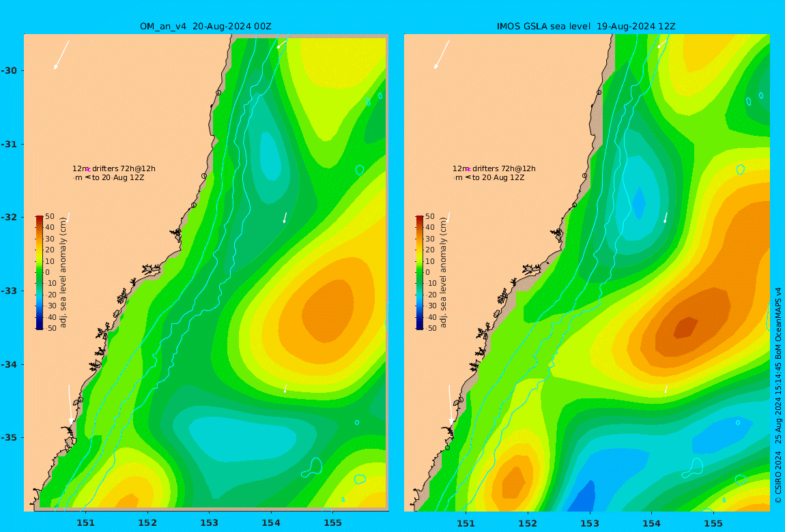Click the '12m drifters 72h@12h' legend on right map
Screen dimensions: 785x532
click(494, 168)
